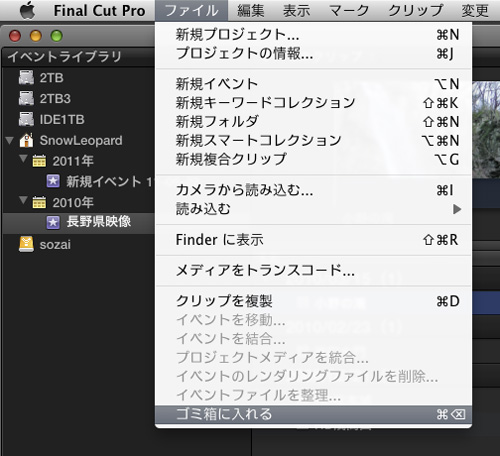The width and height of the screenshot is (500, 456).
Task: Select the IDE1TB disk icon
Action: (26, 119)
